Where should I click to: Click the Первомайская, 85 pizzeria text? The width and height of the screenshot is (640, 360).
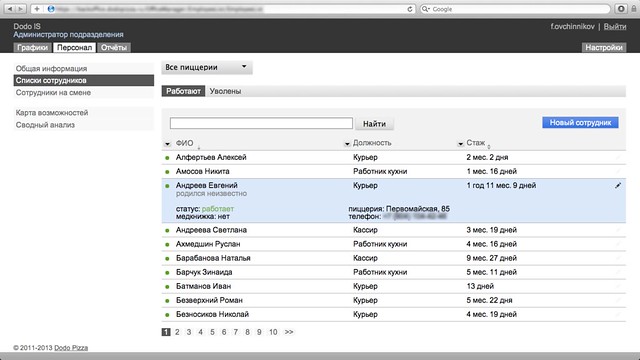(x=418, y=209)
